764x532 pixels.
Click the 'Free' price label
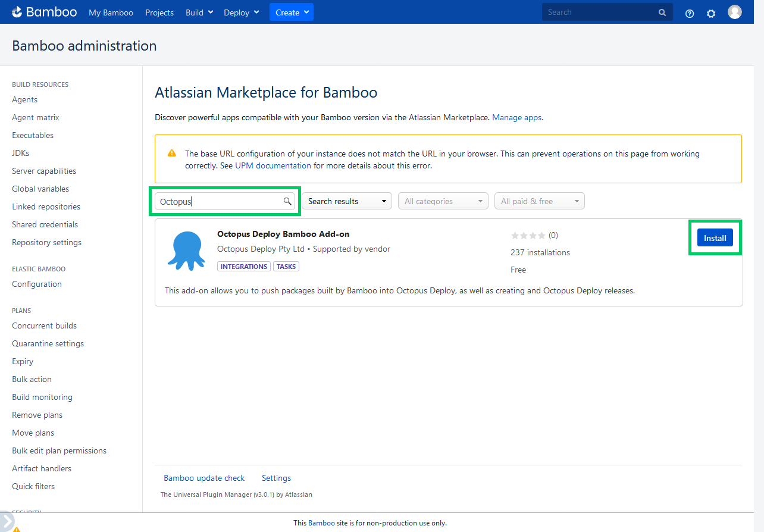point(518,270)
